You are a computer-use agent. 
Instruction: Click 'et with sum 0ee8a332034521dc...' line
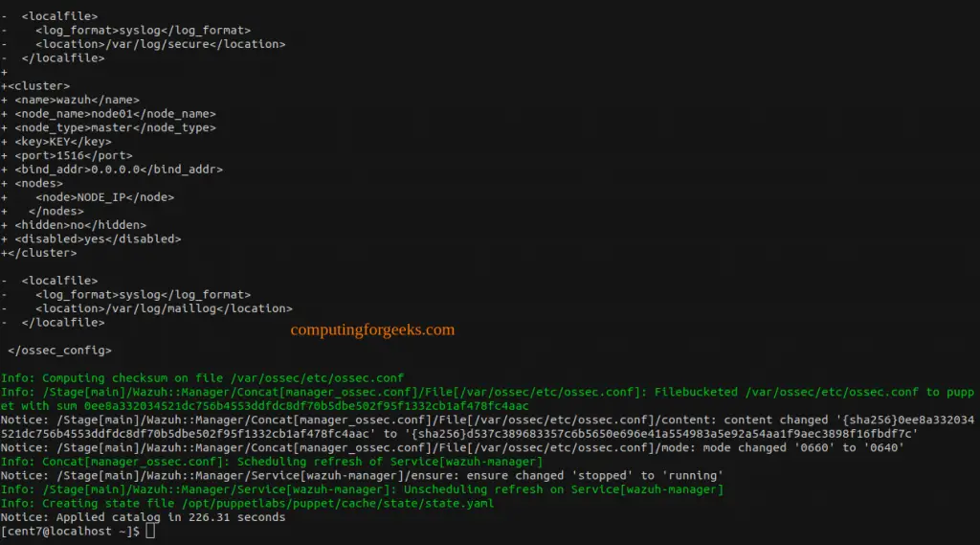(265, 406)
